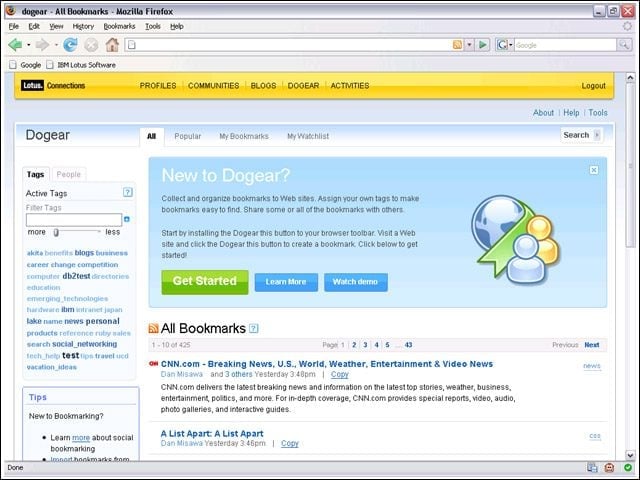The width and height of the screenshot is (640, 480).
Task: Click the Stop loading icon
Action: pyautogui.click(x=91, y=44)
